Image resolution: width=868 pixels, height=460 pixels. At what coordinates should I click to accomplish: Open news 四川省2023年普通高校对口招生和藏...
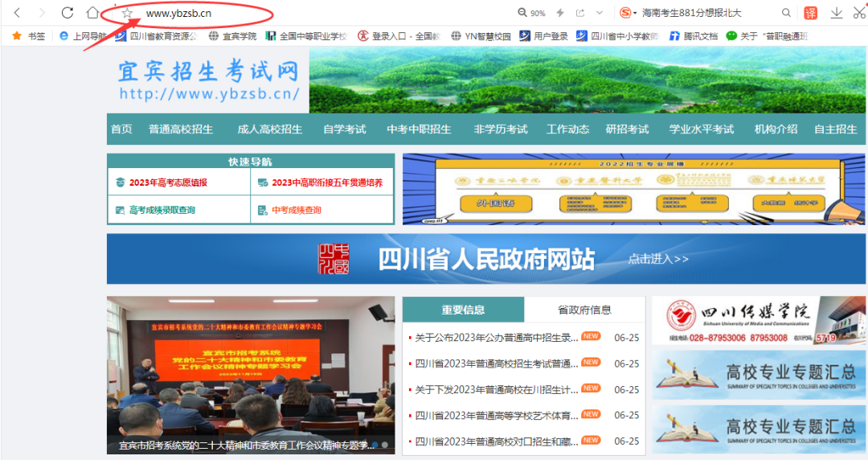click(x=497, y=442)
